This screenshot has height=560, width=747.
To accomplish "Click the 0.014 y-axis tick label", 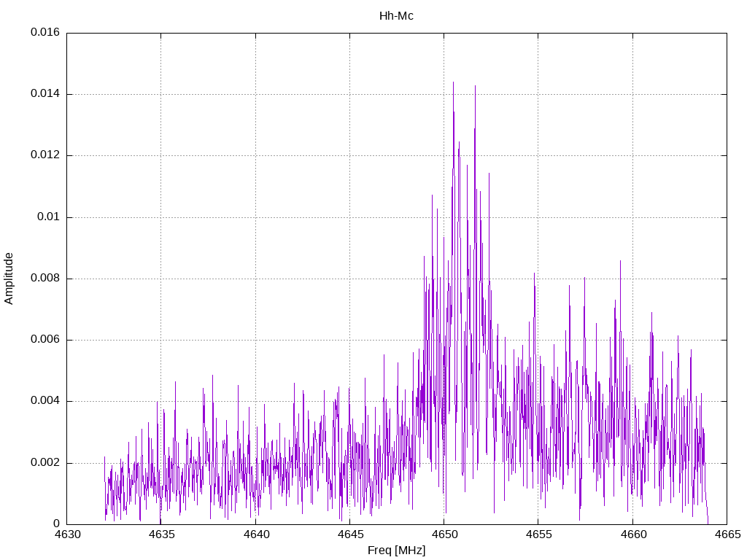I will click(x=45, y=94).
